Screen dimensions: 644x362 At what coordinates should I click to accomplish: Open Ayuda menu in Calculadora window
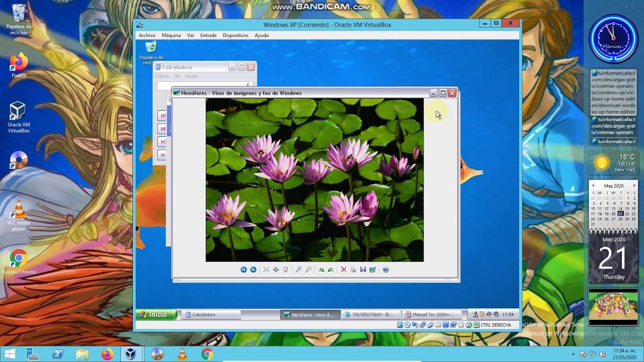192,76
